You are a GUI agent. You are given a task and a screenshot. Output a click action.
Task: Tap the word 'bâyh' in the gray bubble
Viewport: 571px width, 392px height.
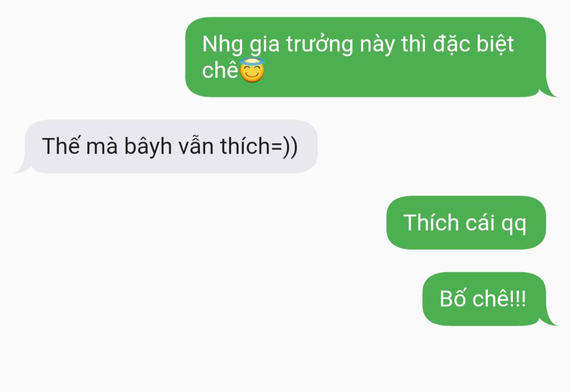point(148,146)
